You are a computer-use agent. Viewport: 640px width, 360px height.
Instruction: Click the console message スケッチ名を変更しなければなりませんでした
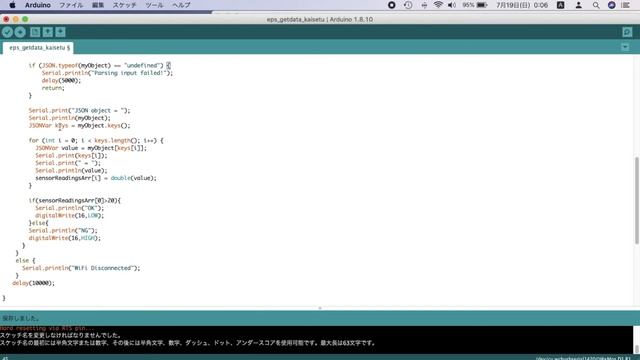click(61, 336)
